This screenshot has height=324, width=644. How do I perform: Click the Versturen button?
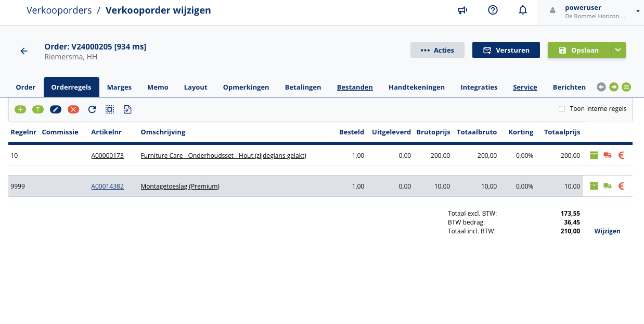506,50
